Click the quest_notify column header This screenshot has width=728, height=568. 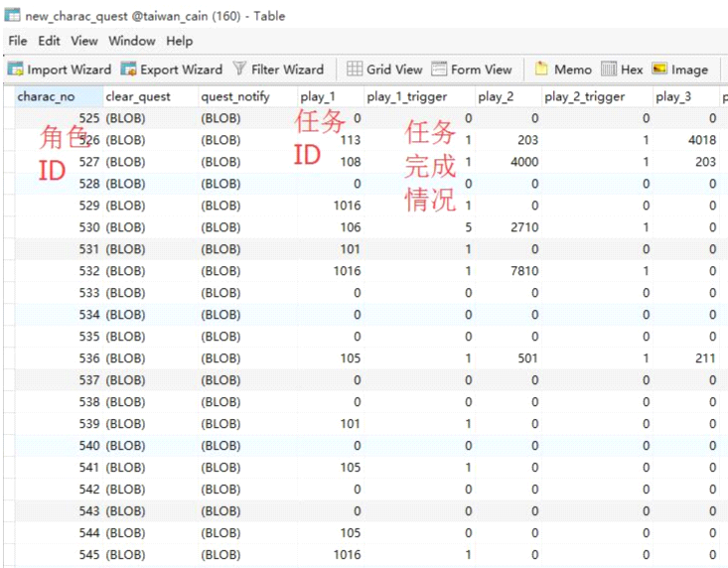[x=235, y=96]
